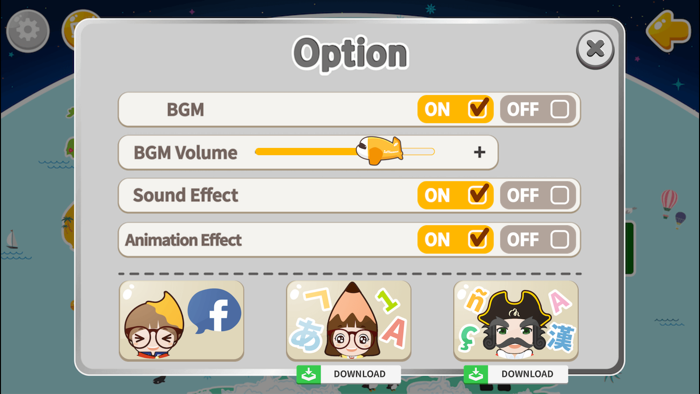
Task: Disable Sound Effect with OFF
Action: pyautogui.click(x=538, y=195)
